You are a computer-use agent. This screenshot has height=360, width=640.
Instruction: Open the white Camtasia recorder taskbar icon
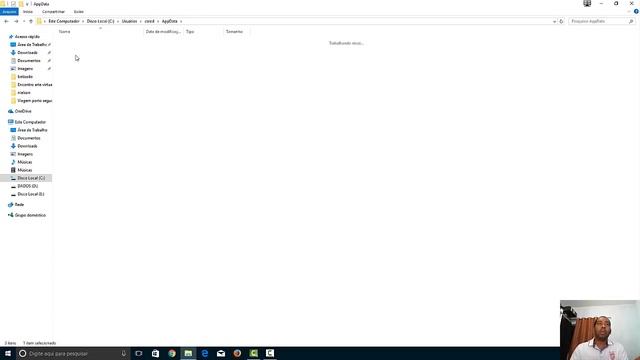(270, 353)
